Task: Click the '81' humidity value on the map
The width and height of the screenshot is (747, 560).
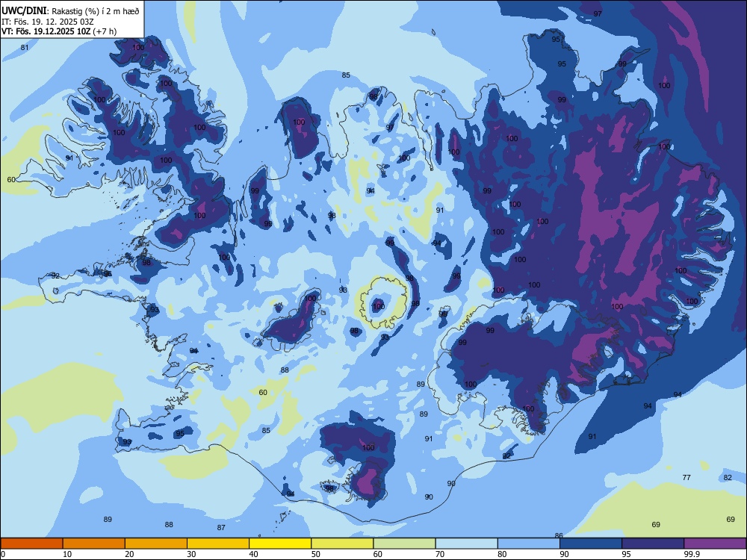Action: (25, 48)
